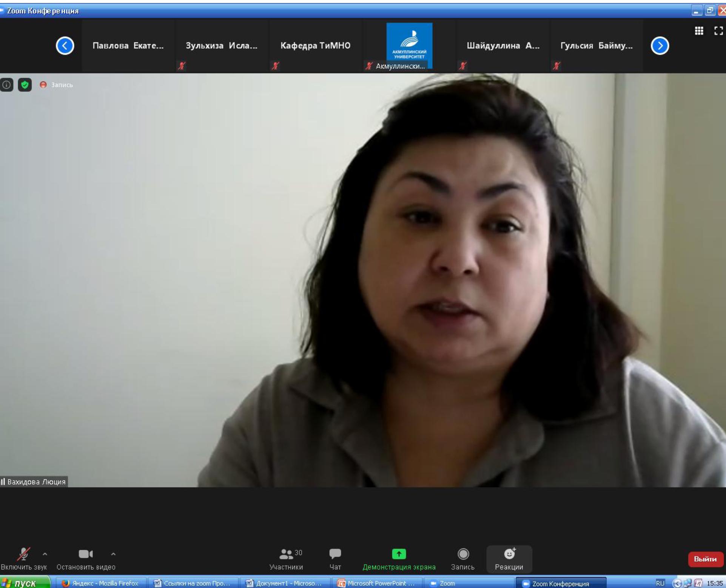
Task: Expand audio settings arrow next to microphone
Action: pyautogui.click(x=45, y=554)
